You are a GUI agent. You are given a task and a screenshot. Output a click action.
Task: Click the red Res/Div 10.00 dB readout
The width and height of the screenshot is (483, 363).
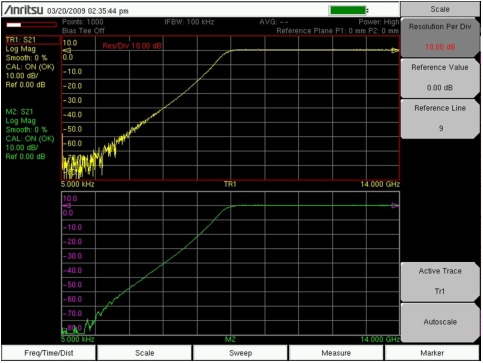(132, 46)
